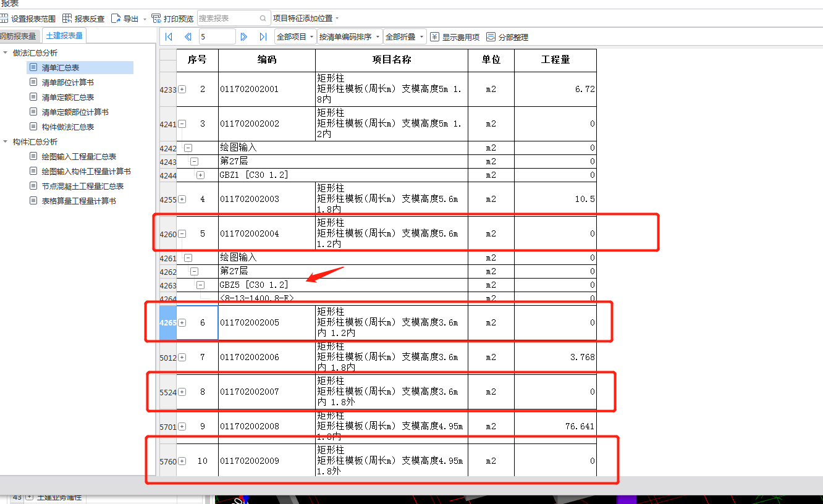Screen dimensions: 823x504
Task: Select 清单部位计算书 in the report tree
Action: coord(68,83)
